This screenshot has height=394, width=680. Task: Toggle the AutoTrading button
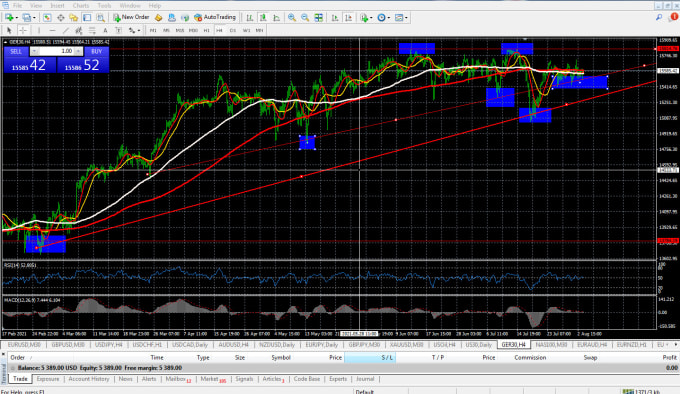215,17
